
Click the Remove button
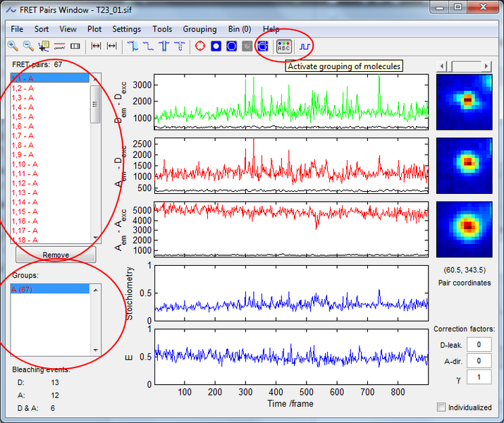(x=56, y=255)
